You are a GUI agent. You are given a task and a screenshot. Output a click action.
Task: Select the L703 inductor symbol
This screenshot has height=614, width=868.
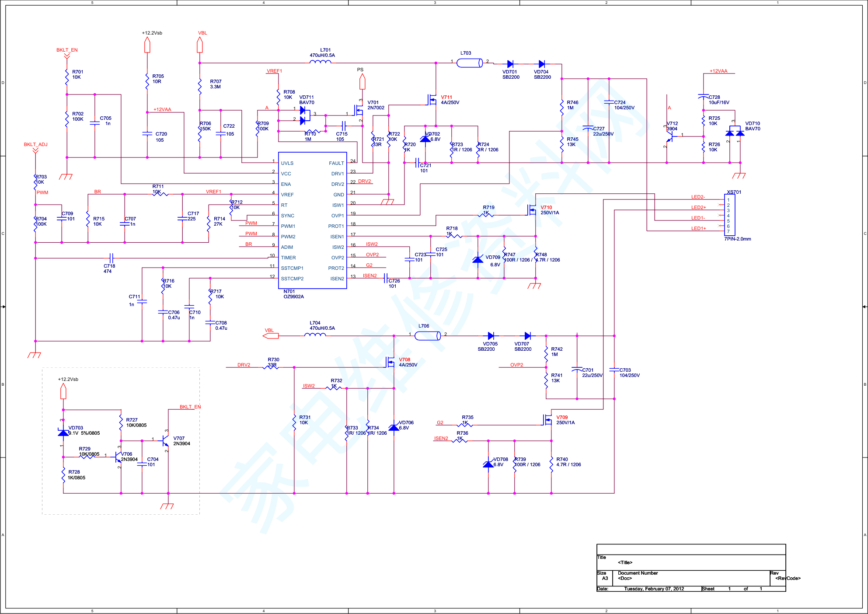pos(469,63)
